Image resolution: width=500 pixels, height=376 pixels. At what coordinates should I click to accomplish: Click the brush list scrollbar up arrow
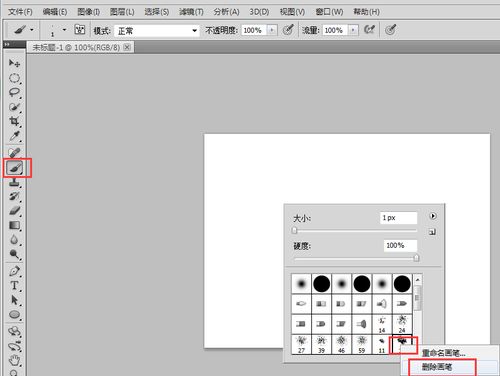pos(418,279)
